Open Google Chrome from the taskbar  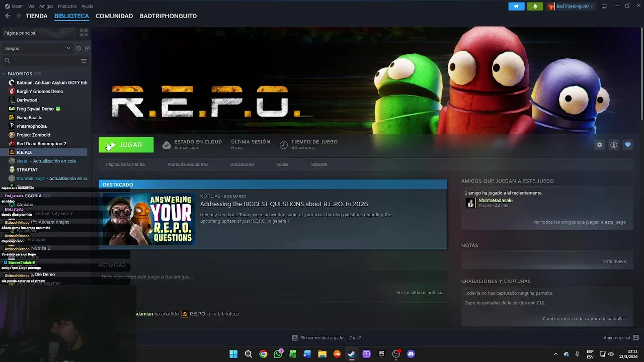click(263, 354)
